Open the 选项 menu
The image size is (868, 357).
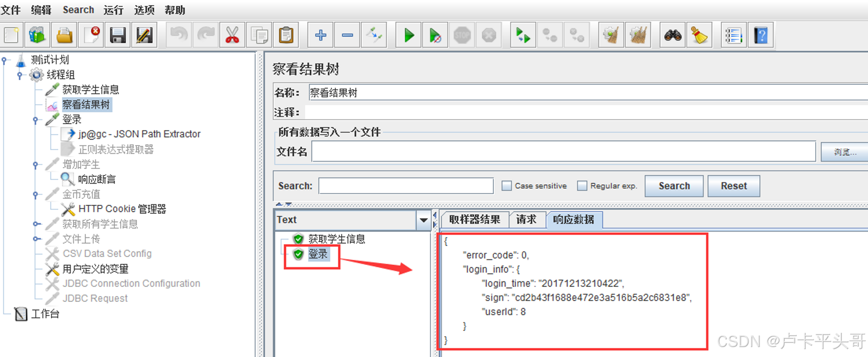coord(144,10)
